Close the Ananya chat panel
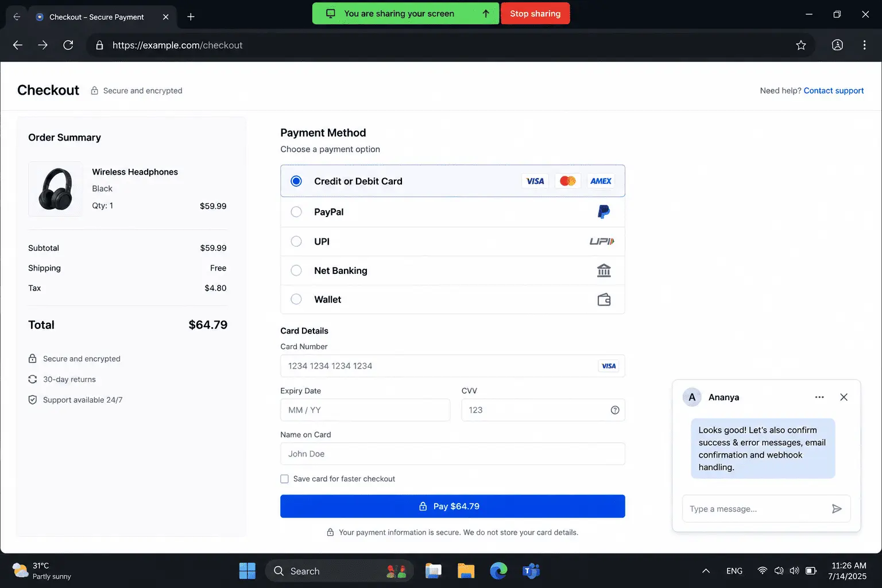This screenshot has width=882, height=588. pyautogui.click(x=844, y=397)
